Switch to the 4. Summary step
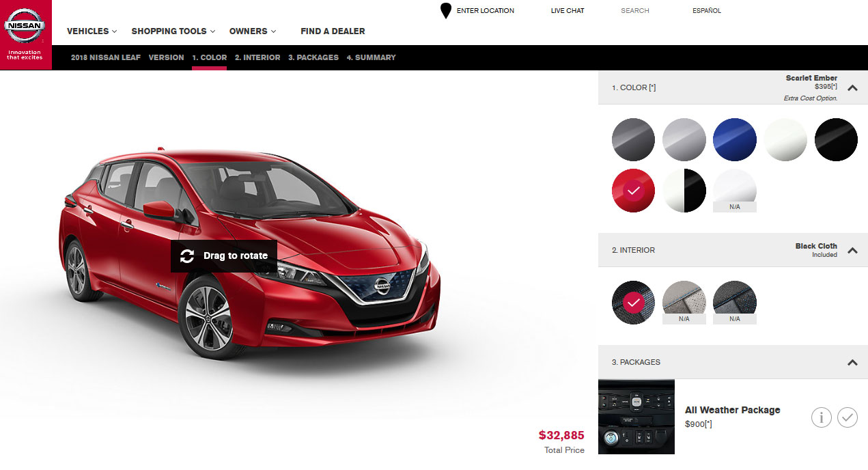This screenshot has height=470, width=868. [x=371, y=57]
